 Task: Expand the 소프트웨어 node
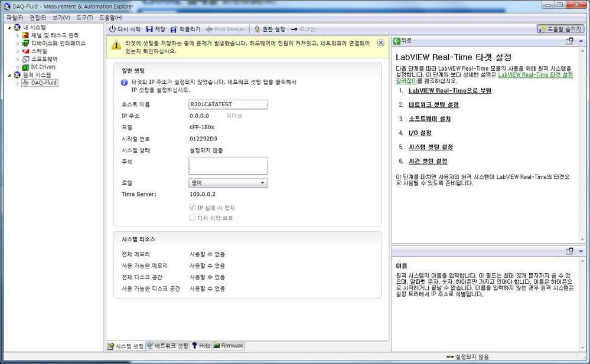tap(18, 60)
